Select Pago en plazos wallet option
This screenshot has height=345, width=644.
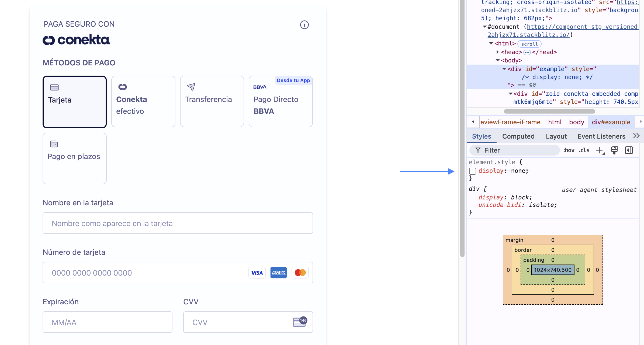[x=75, y=159]
